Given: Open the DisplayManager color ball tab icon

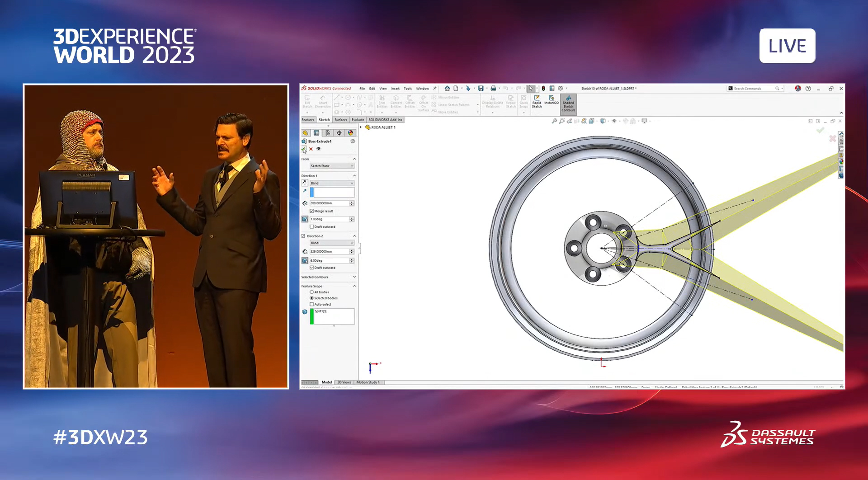Looking at the screenshot, I should [350, 133].
